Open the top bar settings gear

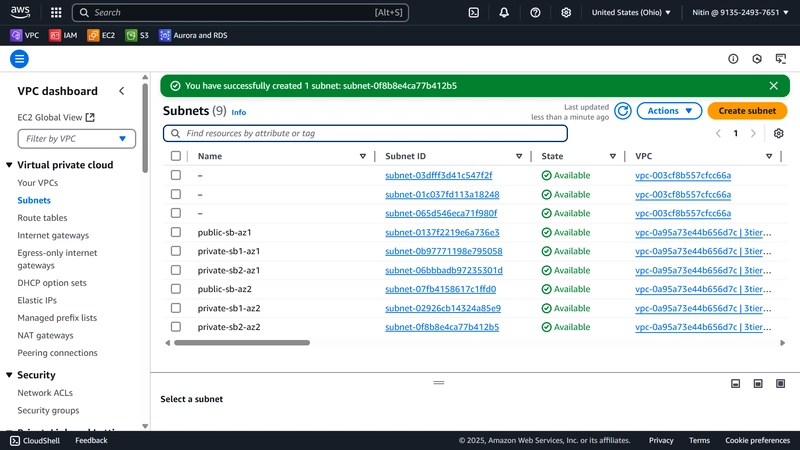tap(566, 12)
